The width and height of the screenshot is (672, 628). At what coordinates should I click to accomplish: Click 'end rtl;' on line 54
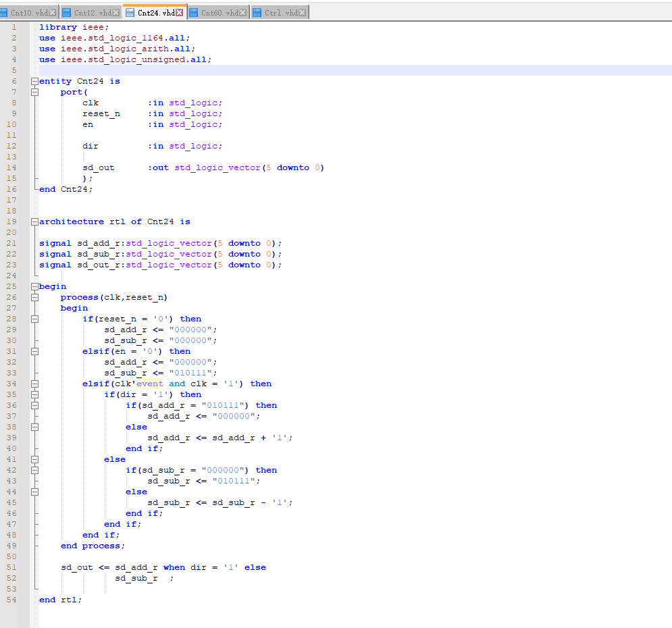click(x=60, y=600)
